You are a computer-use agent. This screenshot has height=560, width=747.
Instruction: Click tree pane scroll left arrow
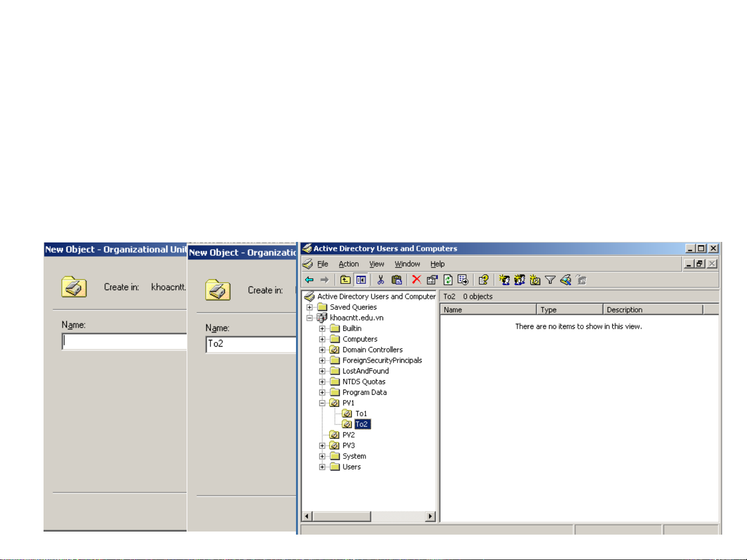tap(307, 516)
